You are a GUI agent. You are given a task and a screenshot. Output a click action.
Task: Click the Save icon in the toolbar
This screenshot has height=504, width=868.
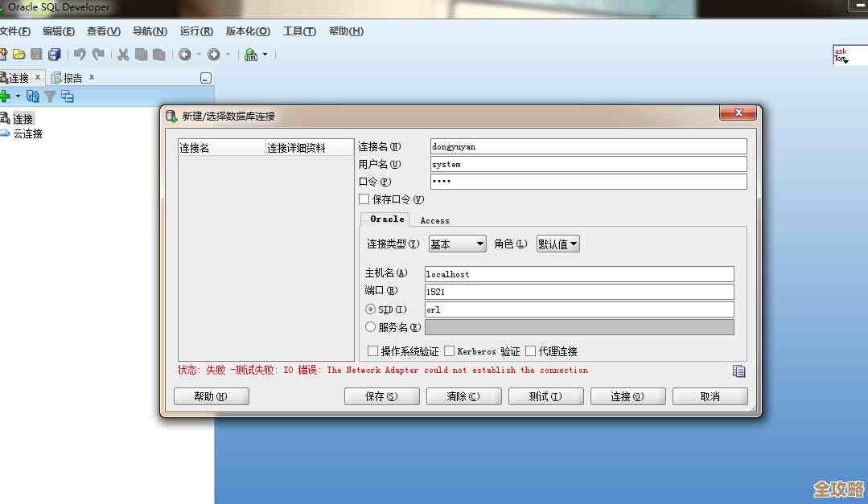(35, 54)
